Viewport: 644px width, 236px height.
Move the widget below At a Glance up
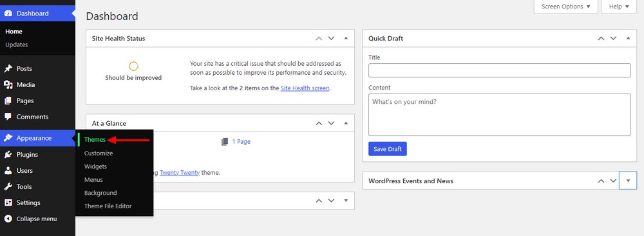point(319,201)
